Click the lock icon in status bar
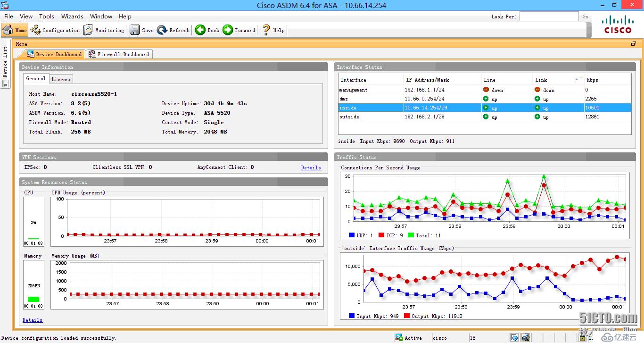This screenshot has width=644, height=343. coord(583,338)
